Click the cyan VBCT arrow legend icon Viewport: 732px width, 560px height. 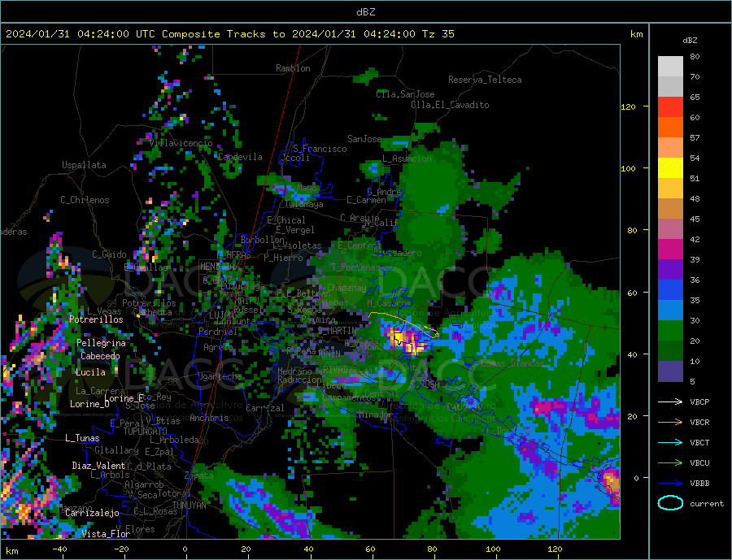pyautogui.click(x=670, y=442)
